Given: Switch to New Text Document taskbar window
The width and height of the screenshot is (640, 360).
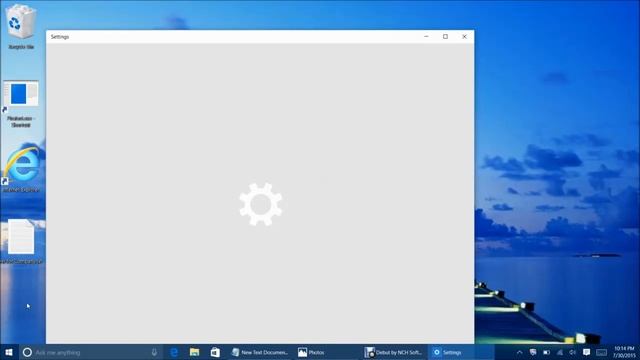Looking at the screenshot, I should [x=260, y=352].
